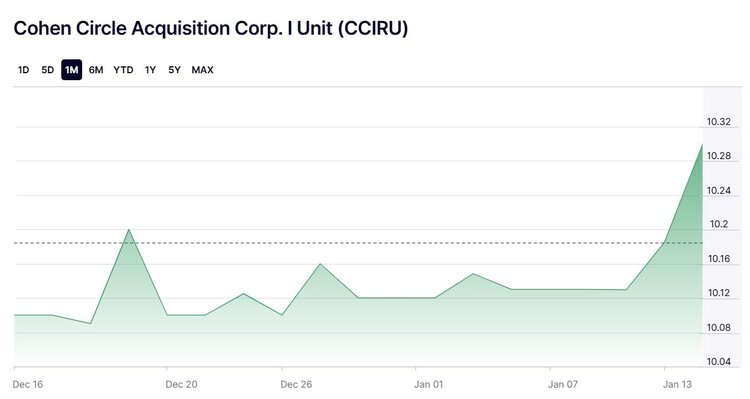Switch chart to YTD range
Screen dimensions: 750x399
click(123, 70)
